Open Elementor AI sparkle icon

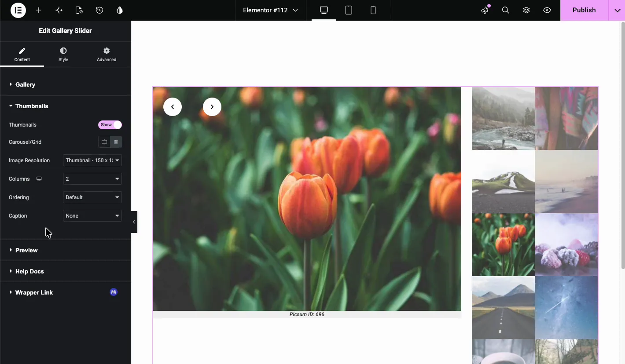pyautogui.click(x=59, y=10)
